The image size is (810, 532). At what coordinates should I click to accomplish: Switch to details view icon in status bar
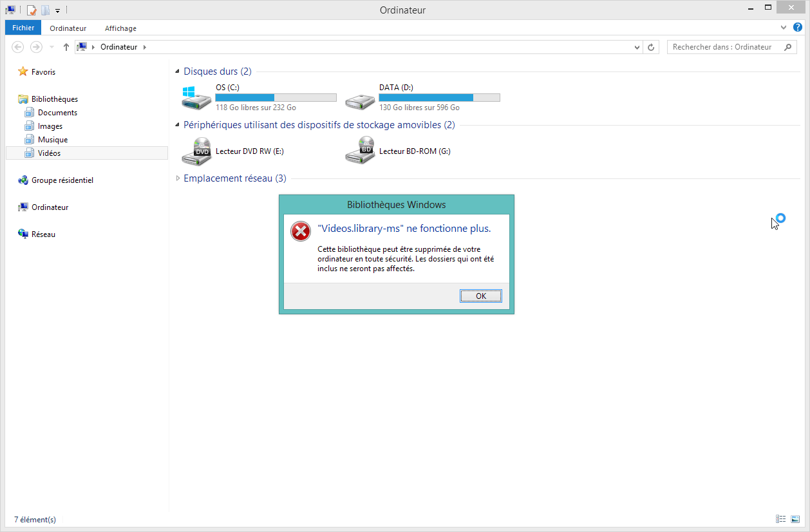coord(781,519)
